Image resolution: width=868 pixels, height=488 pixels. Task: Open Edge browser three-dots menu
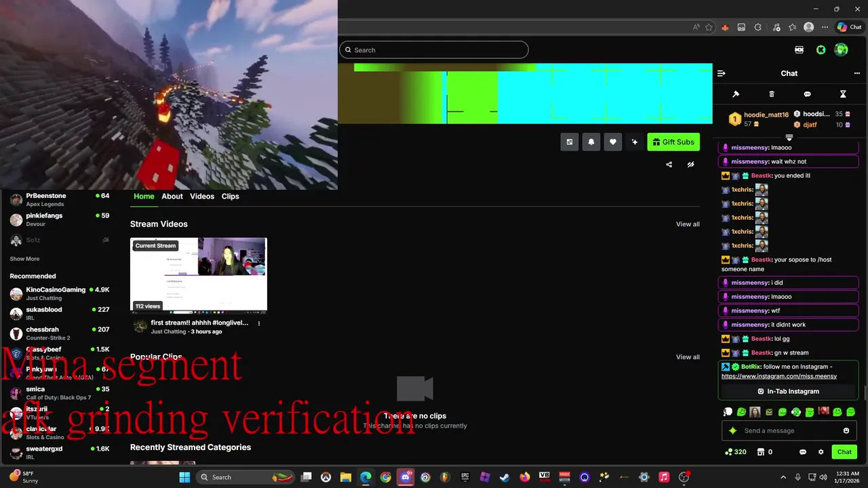click(x=825, y=27)
